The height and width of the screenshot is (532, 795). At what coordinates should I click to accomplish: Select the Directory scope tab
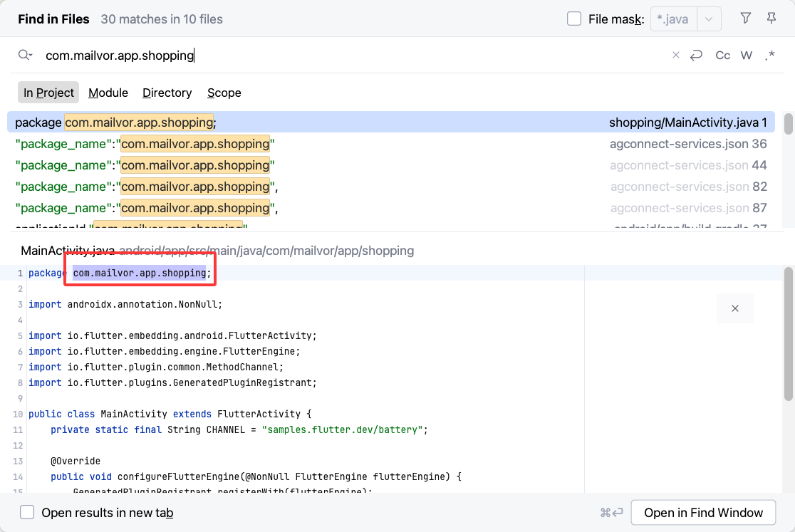click(x=167, y=93)
